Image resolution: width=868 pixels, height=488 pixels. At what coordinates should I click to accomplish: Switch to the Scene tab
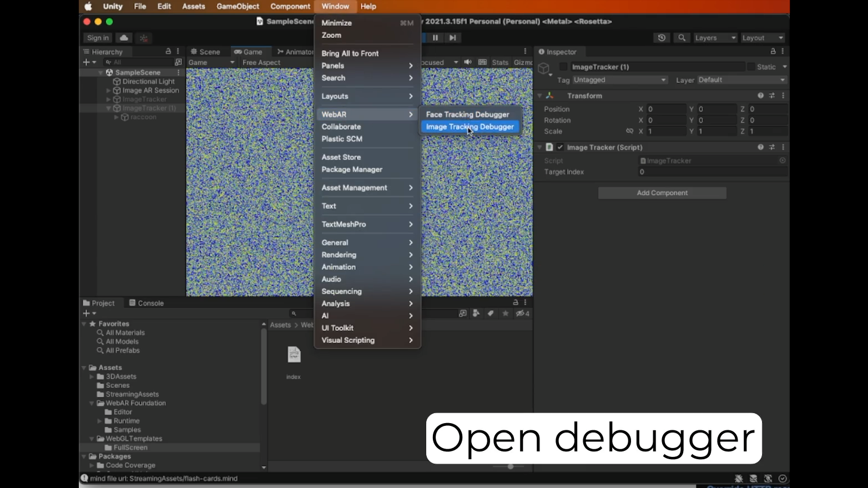[x=205, y=52]
